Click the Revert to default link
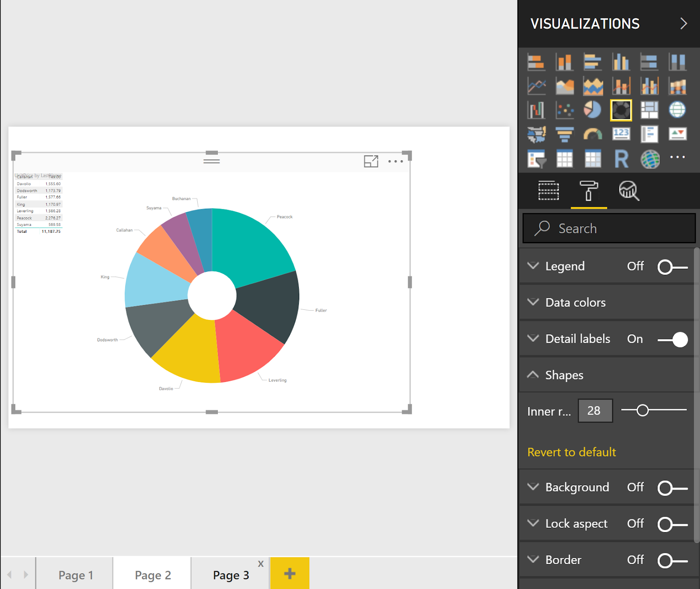The image size is (700, 589). click(x=571, y=452)
